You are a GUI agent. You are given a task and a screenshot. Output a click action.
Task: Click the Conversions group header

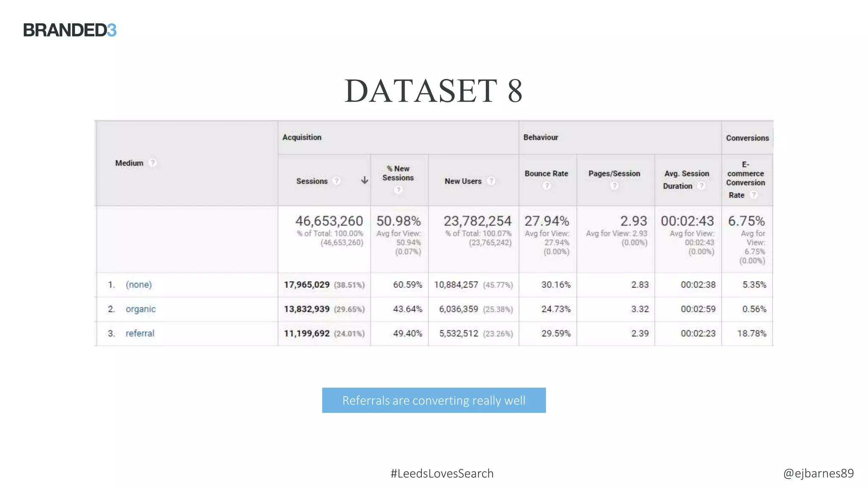747,138
